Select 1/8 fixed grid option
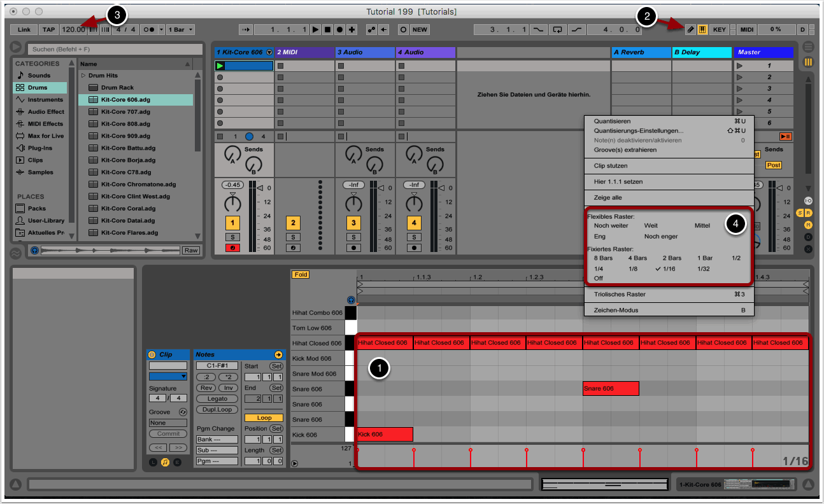824x504 pixels. (x=633, y=269)
